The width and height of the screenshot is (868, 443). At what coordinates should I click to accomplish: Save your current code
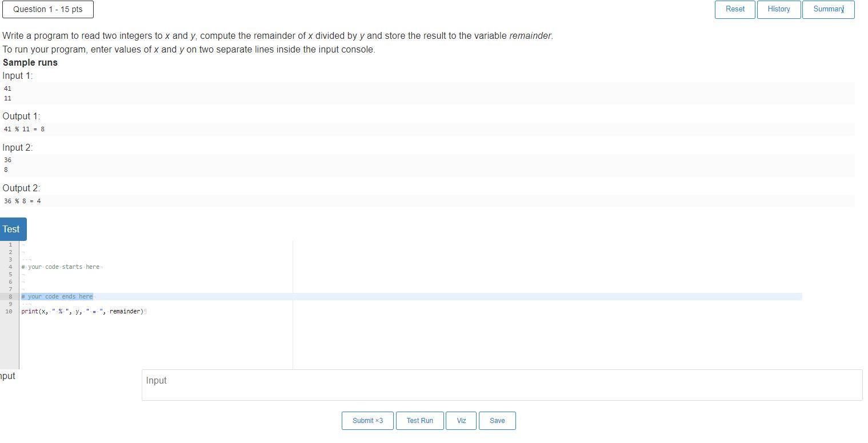pos(497,420)
